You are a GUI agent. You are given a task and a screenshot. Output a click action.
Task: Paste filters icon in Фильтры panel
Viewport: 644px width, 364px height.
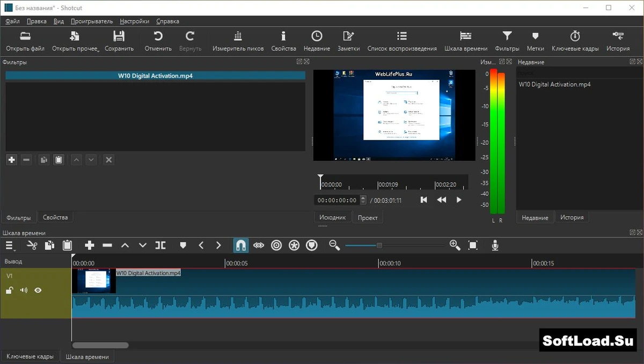(59, 160)
